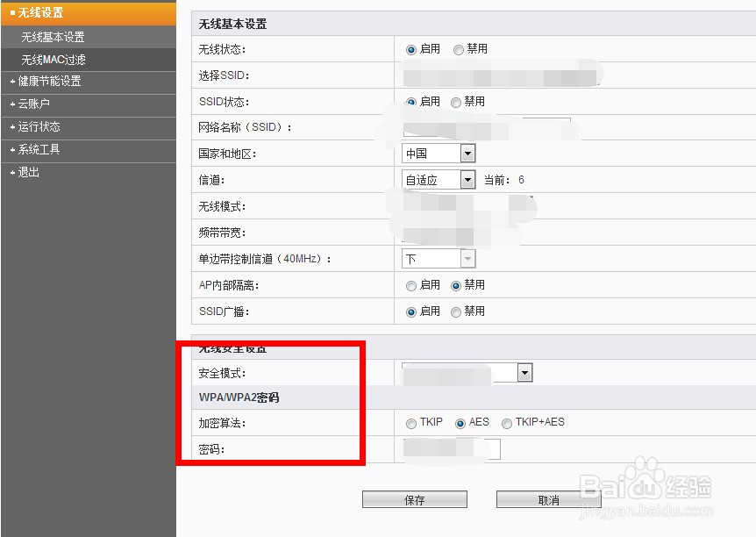Open 无线MAC过滤 in sidebar
Image resolution: width=756 pixels, height=537 pixels.
53,60
